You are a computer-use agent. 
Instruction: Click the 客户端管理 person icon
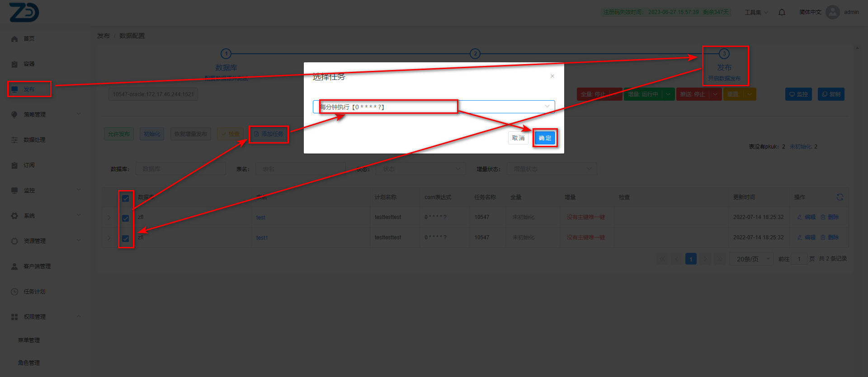point(14,266)
